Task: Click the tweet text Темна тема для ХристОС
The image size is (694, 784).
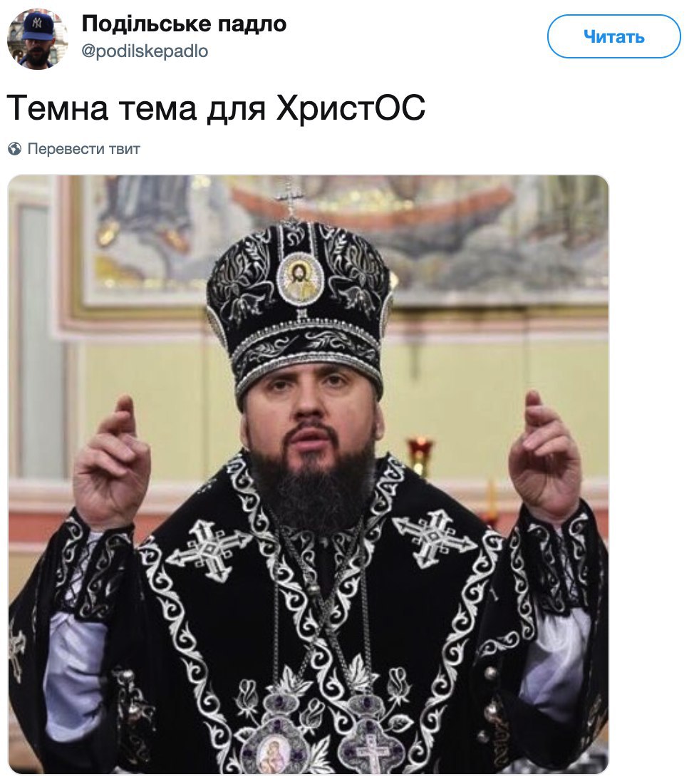Action: (217, 108)
